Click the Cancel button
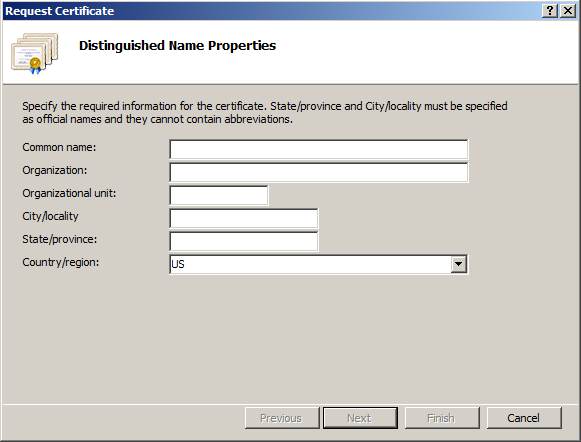Image resolution: width=581 pixels, height=442 pixels. (x=524, y=418)
